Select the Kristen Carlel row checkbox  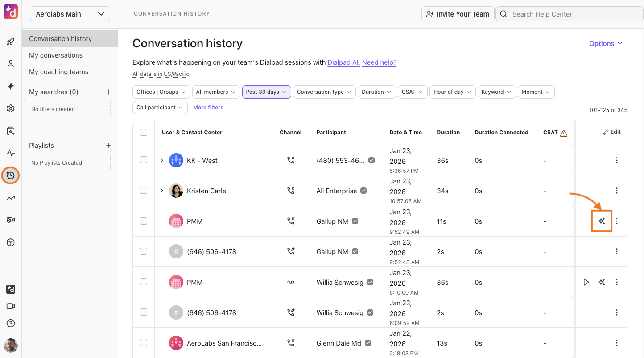click(144, 190)
